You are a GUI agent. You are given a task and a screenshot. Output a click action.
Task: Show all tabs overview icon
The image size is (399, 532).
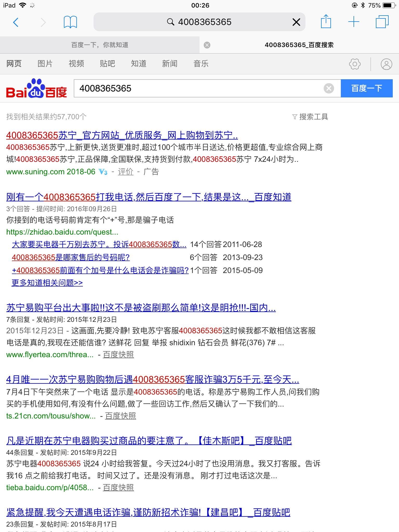click(x=382, y=22)
